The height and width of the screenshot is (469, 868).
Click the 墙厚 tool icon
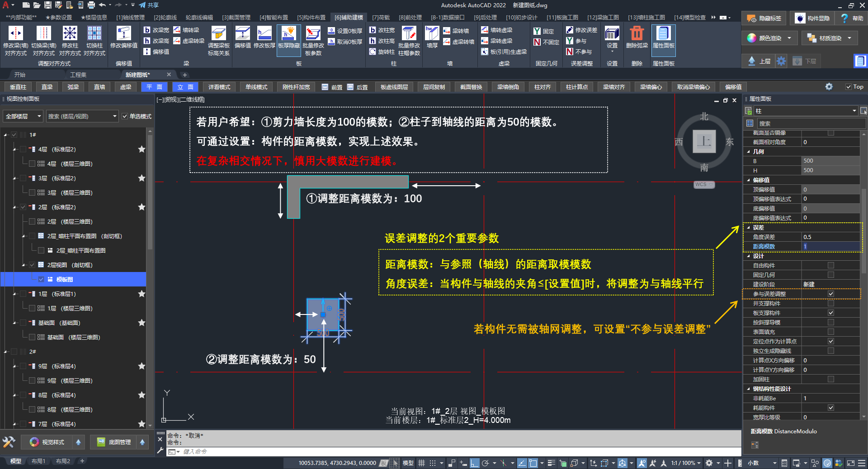click(432, 34)
